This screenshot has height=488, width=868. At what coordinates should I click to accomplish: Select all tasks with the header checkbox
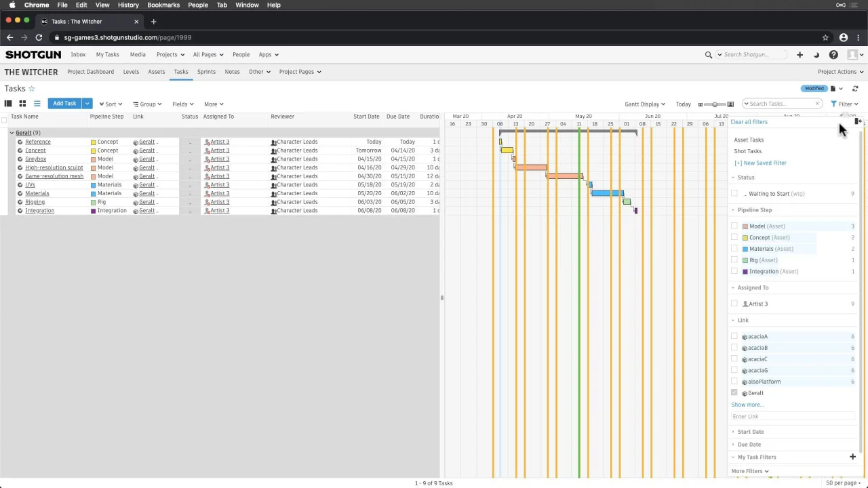pyautogui.click(x=4, y=121)
